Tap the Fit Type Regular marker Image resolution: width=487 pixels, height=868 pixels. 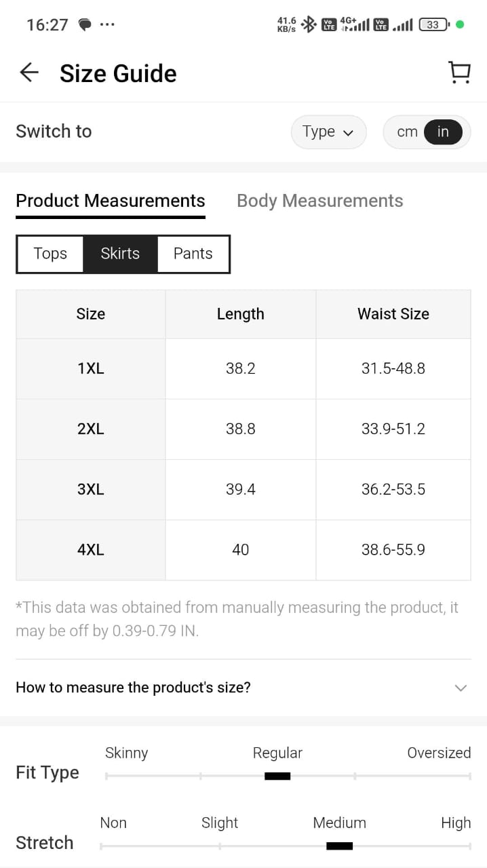click(x=277, y=776)
